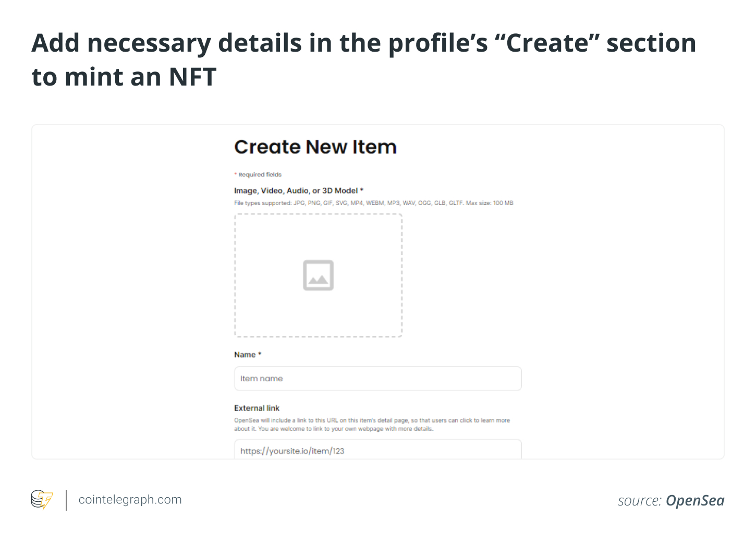
Task: Click the External link label
Action: [x=257, y=408]
